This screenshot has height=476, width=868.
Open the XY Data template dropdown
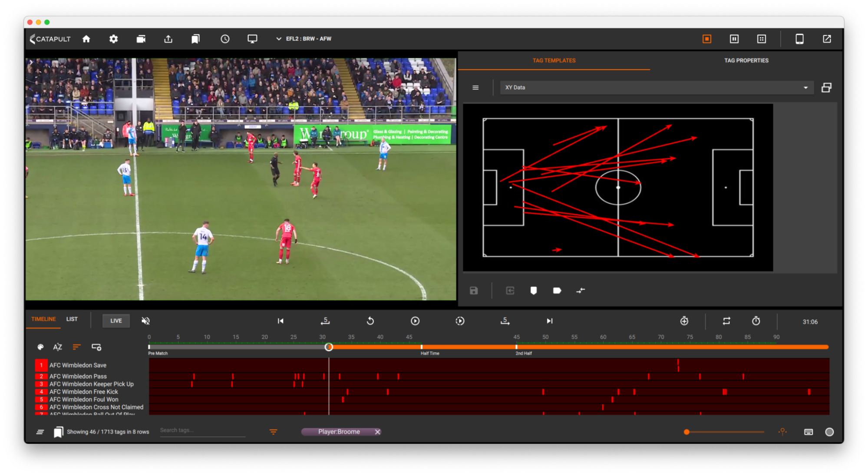click(x=657, y=88)
